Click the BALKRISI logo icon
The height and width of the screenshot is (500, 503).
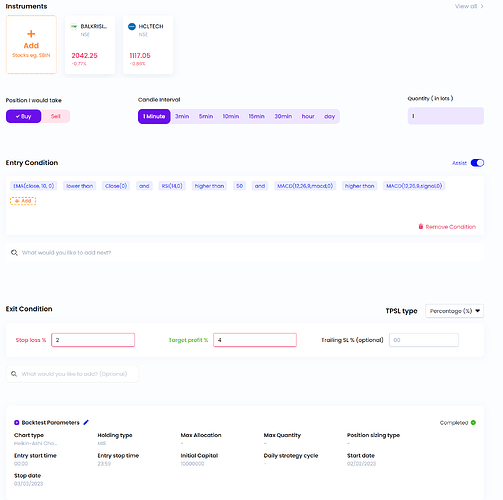click(74, 26)
